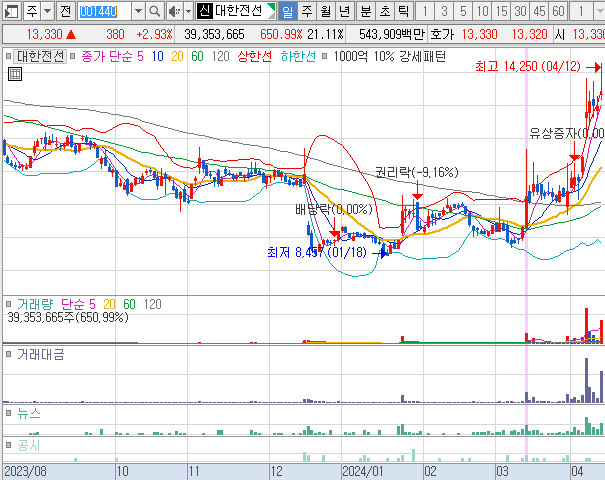Image resolution: width=605 pixels, height=480 pixels.
Task: Toggle the 대한전선 price chart legend checkbox
Action: coord(8,56)
